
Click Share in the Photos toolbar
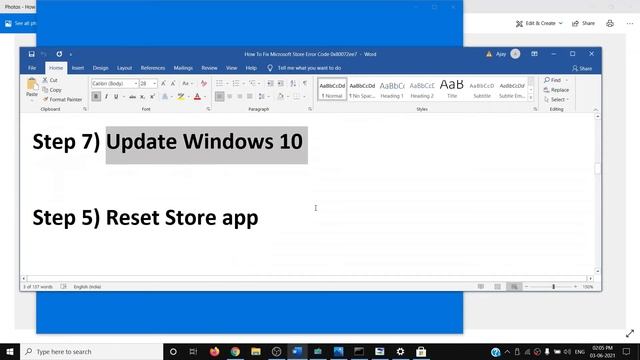584,23
